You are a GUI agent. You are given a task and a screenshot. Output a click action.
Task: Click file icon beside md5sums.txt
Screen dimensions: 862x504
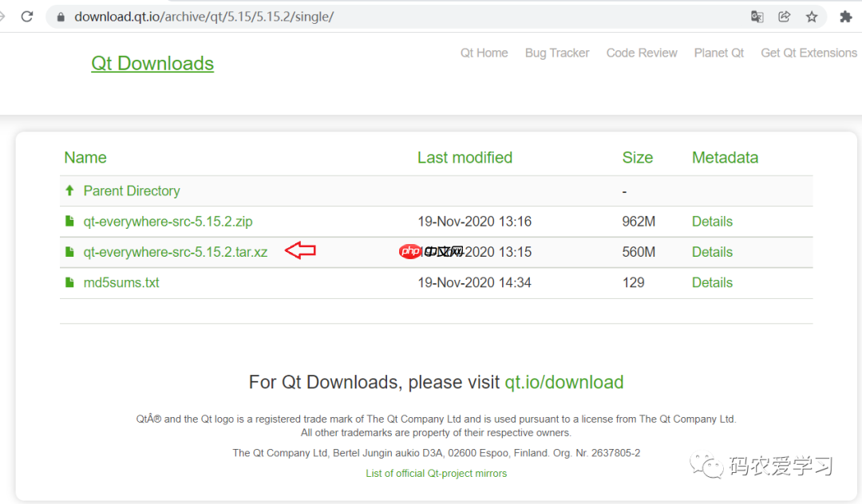69,282
